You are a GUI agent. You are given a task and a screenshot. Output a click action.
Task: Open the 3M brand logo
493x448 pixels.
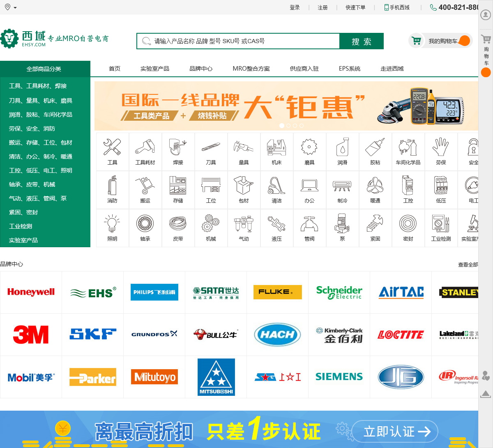[31, 335]
